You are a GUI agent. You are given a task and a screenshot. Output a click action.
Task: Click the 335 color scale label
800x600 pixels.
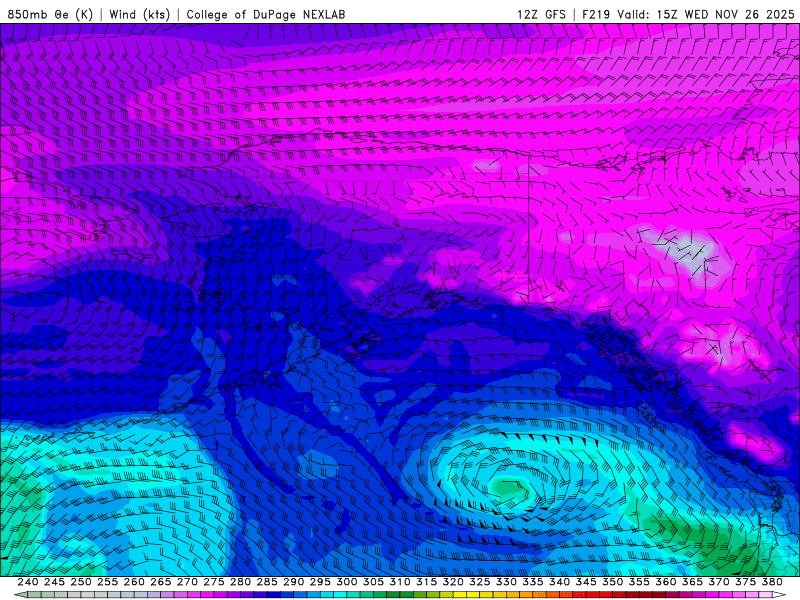533,582
